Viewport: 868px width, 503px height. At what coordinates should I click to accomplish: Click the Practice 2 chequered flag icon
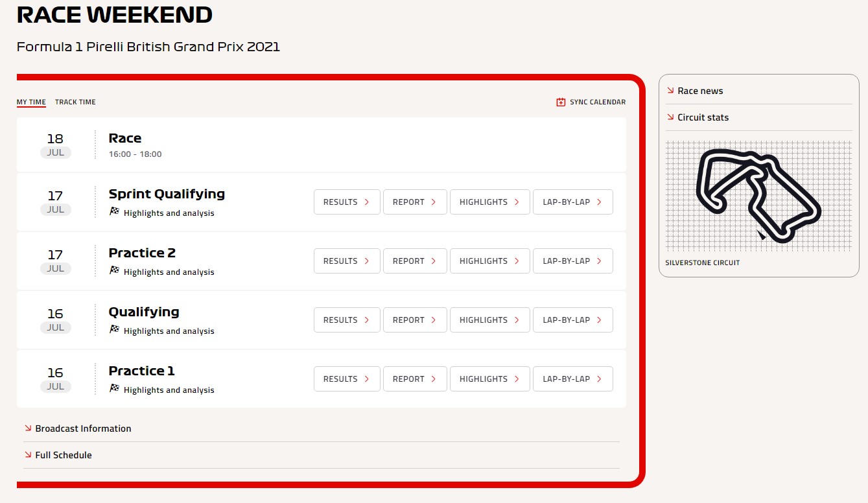[x=115, y=270]
